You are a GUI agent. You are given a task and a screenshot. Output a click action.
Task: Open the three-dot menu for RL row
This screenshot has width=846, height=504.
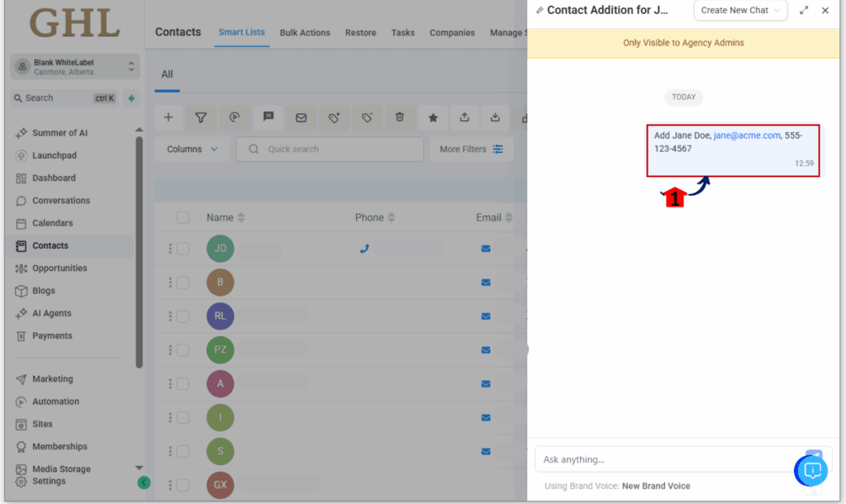pyautogui.click(x=170, y=316)
